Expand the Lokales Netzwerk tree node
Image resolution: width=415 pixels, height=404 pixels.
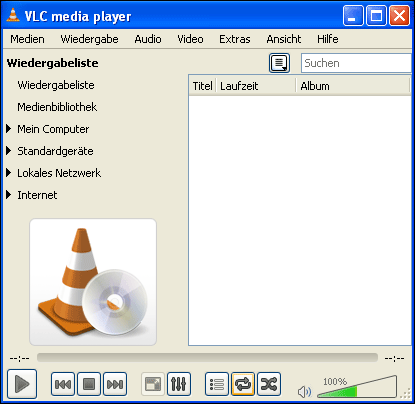pos(9,173)
